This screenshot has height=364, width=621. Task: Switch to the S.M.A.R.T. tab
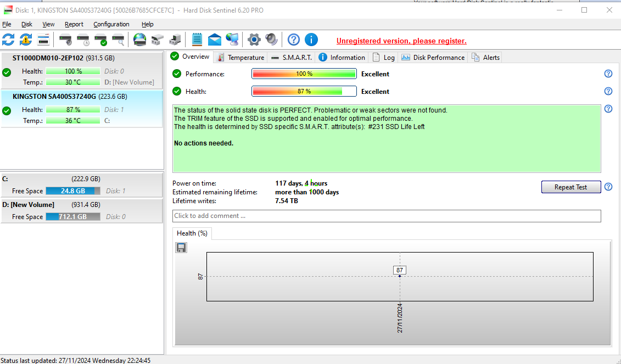point(291,58)
